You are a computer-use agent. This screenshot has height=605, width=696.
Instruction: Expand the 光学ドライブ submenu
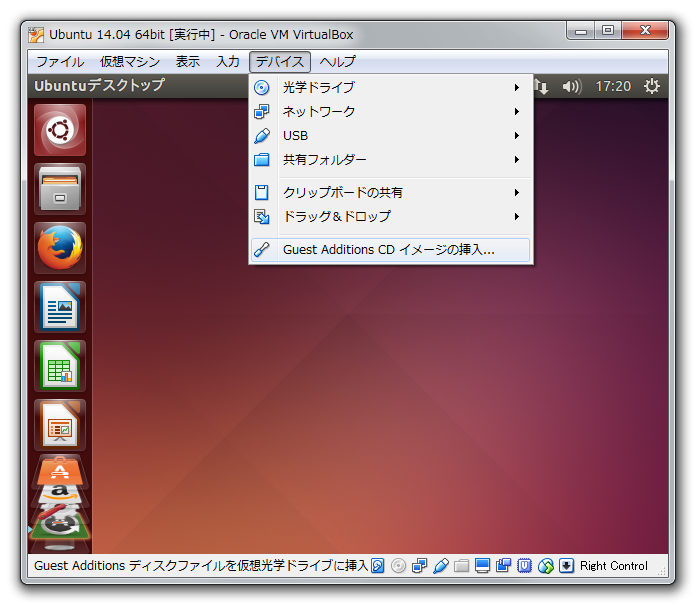391,87
